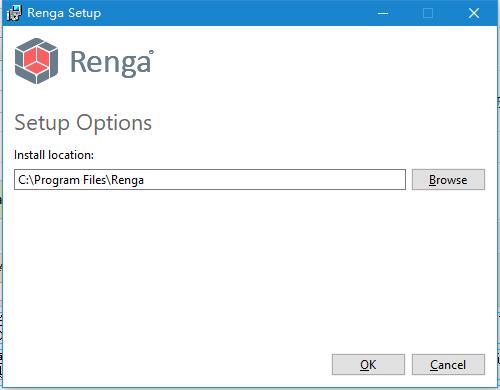
Task: Close the Renga Setup window
Action: pos(474,13)
